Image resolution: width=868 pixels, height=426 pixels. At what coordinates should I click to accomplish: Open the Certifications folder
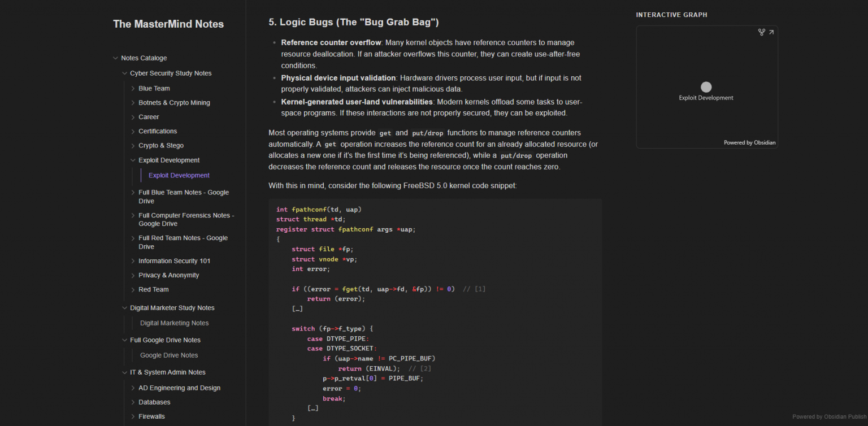(x=157, y=131)
